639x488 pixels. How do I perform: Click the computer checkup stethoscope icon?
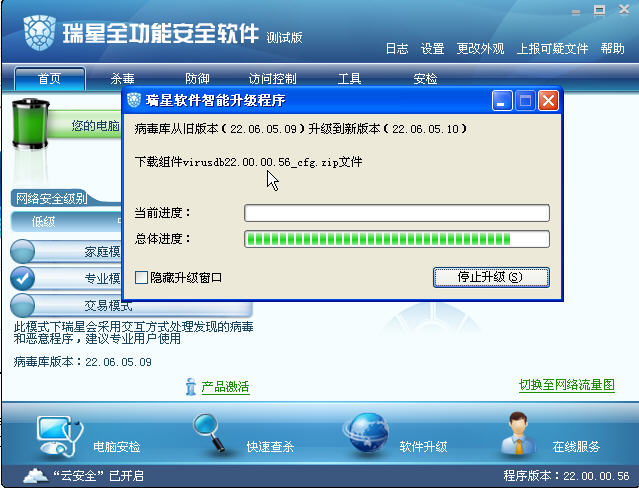click(60, 436)
